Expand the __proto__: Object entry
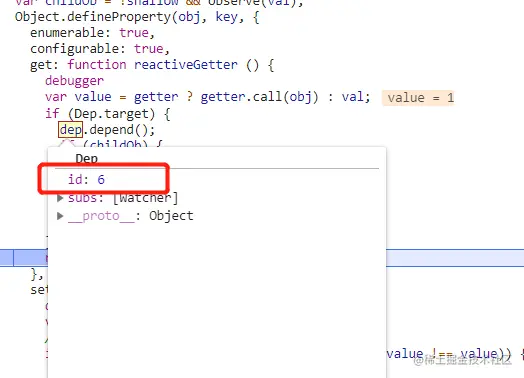This screenshot has height=378, width=524. [x=60, y=216]
